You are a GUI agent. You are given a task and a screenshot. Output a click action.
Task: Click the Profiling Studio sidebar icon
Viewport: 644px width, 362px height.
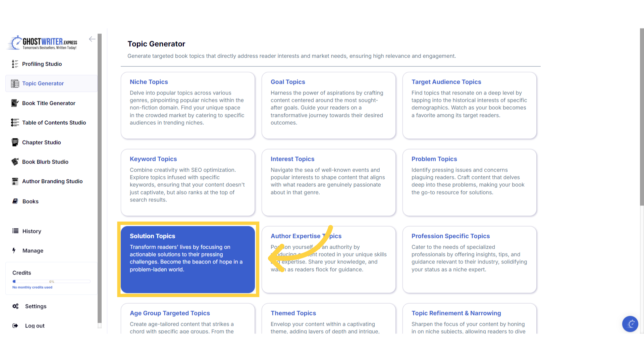pos(15,64)
